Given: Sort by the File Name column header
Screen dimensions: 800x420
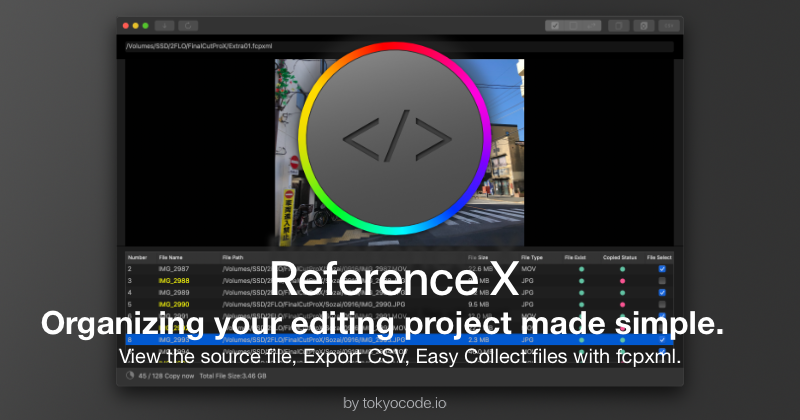Looking at the screenshot, I should pyautogui.click(x=170, y=257).
